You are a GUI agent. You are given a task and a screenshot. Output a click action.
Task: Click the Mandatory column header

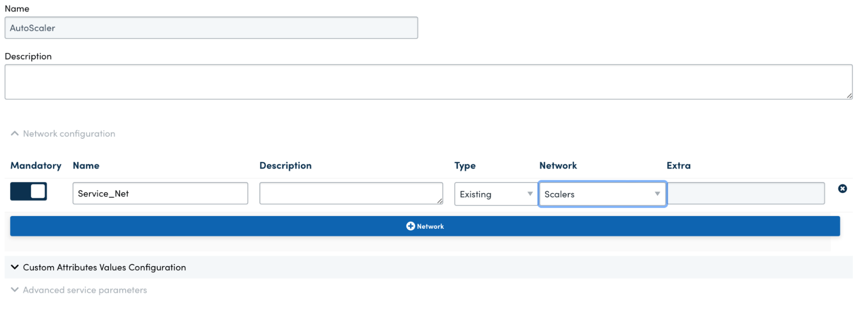36,166
